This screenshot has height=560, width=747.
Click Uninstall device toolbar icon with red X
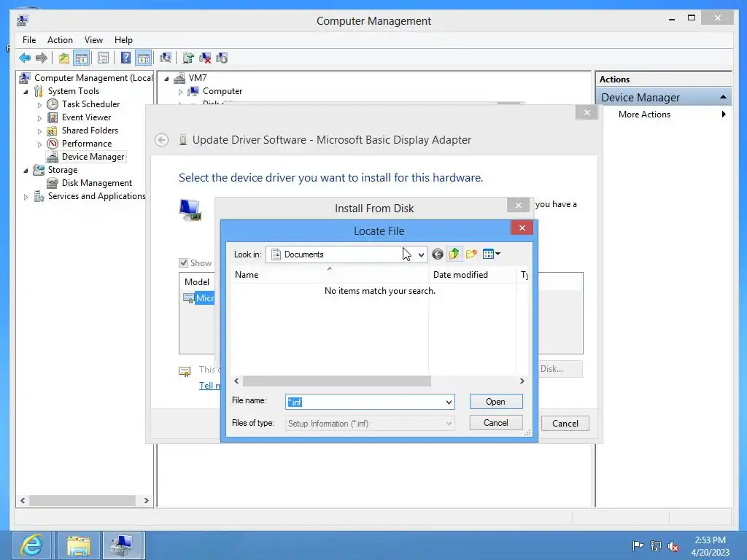(205, 58)
